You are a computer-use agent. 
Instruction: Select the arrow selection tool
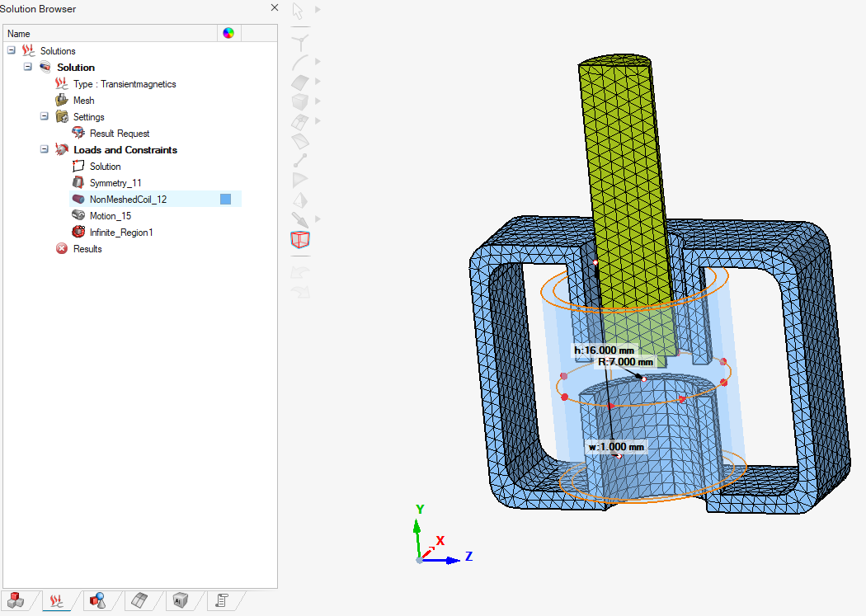coord(299,11)
